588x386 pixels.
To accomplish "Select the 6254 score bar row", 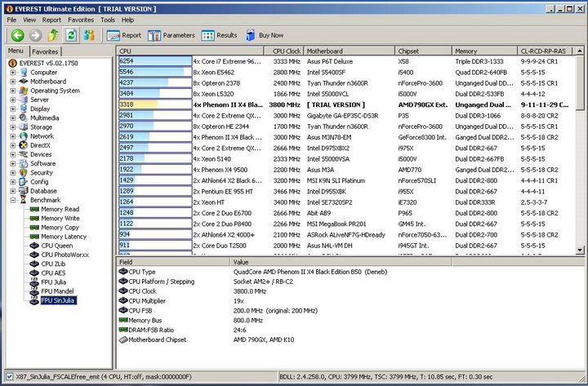I will (x=155, y=61).
